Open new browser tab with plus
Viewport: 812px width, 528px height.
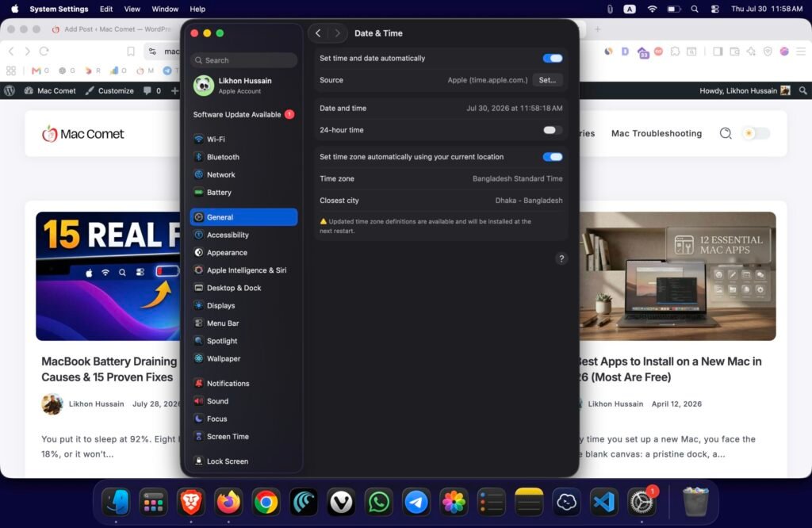pos(598,29)
